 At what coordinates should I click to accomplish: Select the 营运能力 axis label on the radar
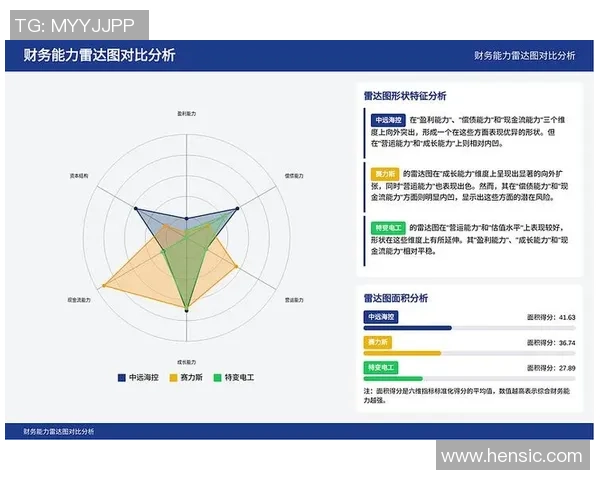294,300
